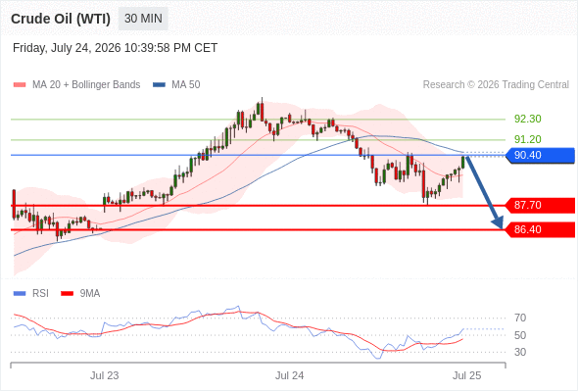Viewport: 578px width, 392px height.
Task: Click the RSI indicator label
Action: coord(40,294)
